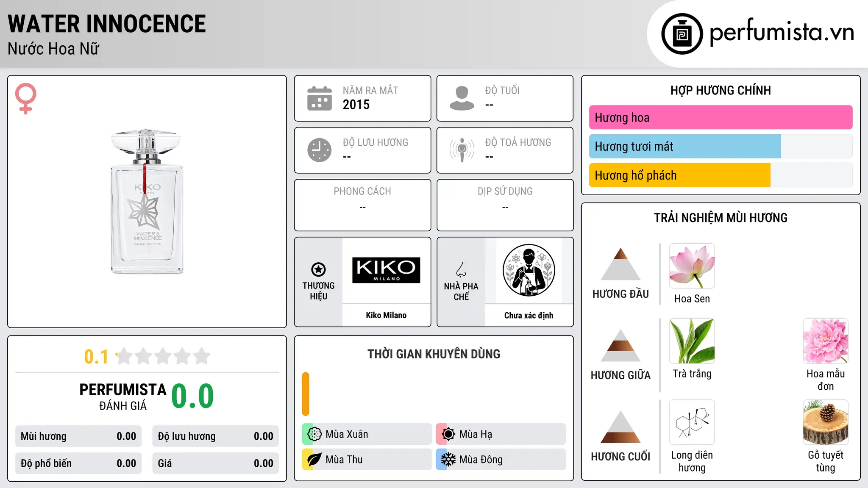Click the star badge icon above Thương hiệu
Image resolution: width=868 pixels, height=488 pixels.
[x=318, y=269]
